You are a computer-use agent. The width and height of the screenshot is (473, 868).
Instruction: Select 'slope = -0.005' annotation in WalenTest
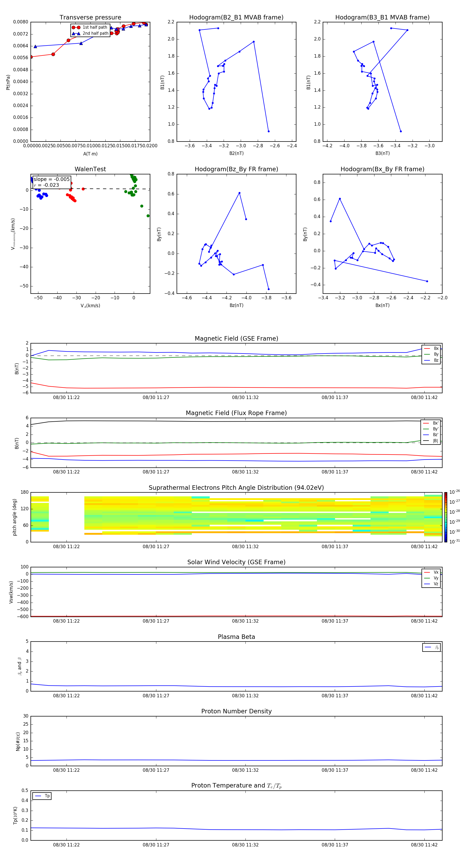(x=52, y=179)
